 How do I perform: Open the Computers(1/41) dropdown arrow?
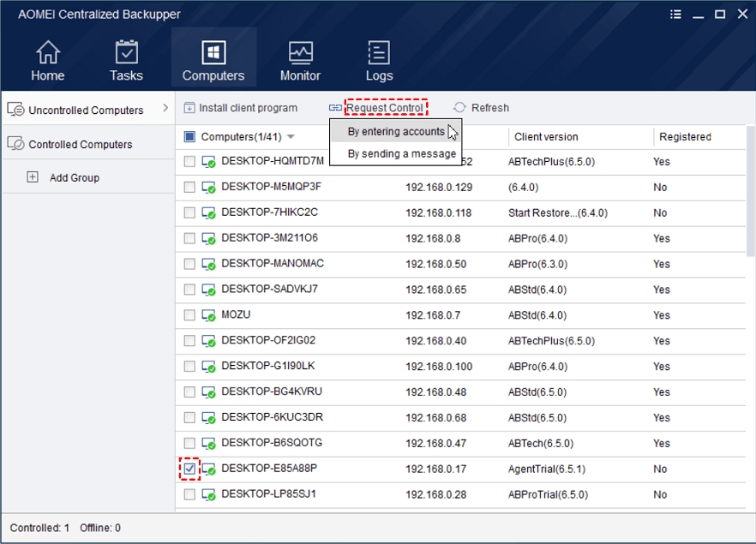point(291,137)
